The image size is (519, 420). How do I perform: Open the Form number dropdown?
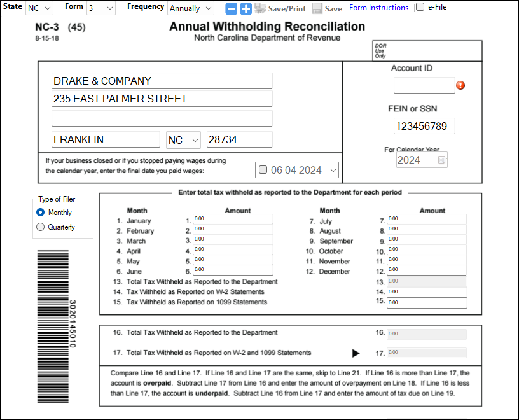click(100, 8)
